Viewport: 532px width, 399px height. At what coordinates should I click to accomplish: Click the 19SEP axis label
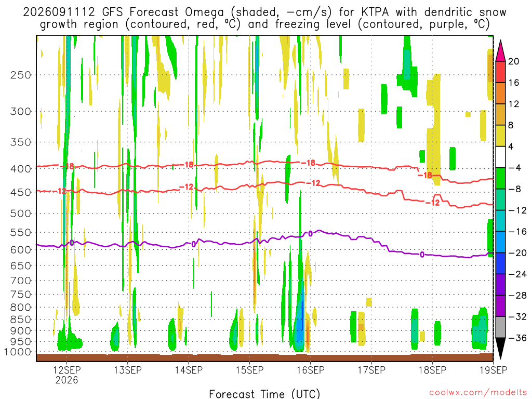pos(493,369)
